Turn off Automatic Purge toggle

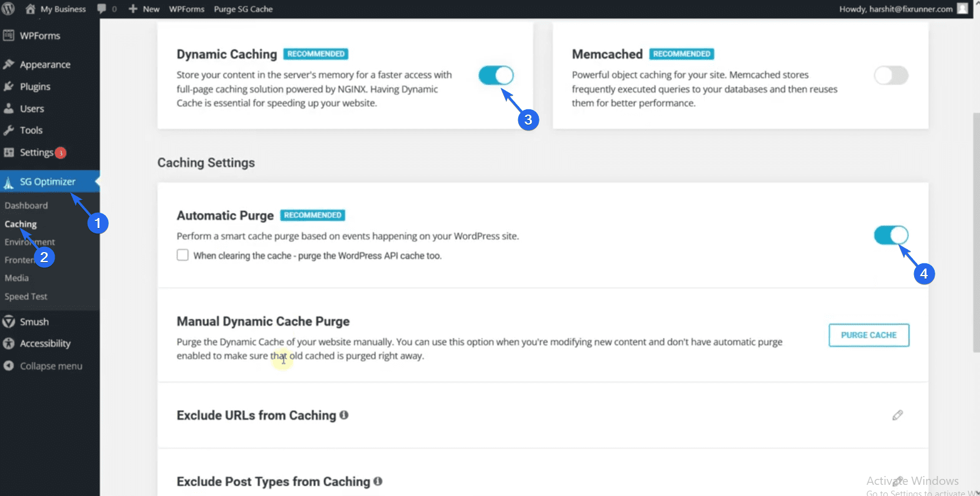(x=891, y=235)
